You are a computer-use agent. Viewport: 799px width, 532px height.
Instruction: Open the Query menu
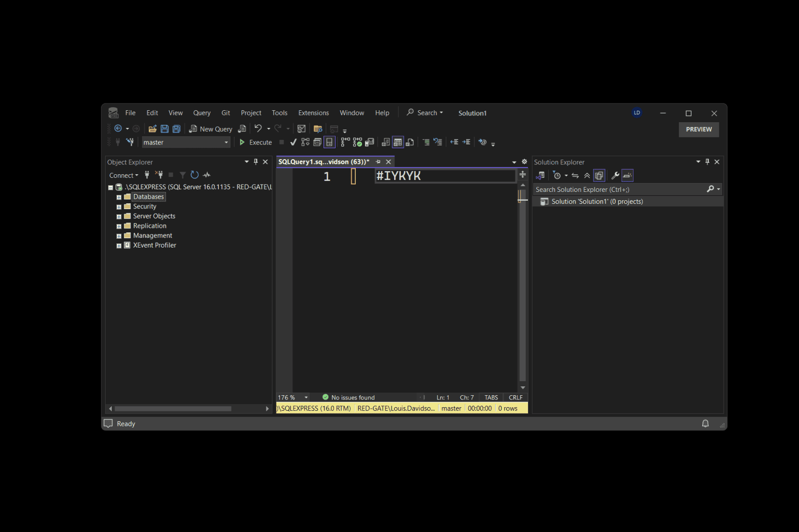click(202, 113)
